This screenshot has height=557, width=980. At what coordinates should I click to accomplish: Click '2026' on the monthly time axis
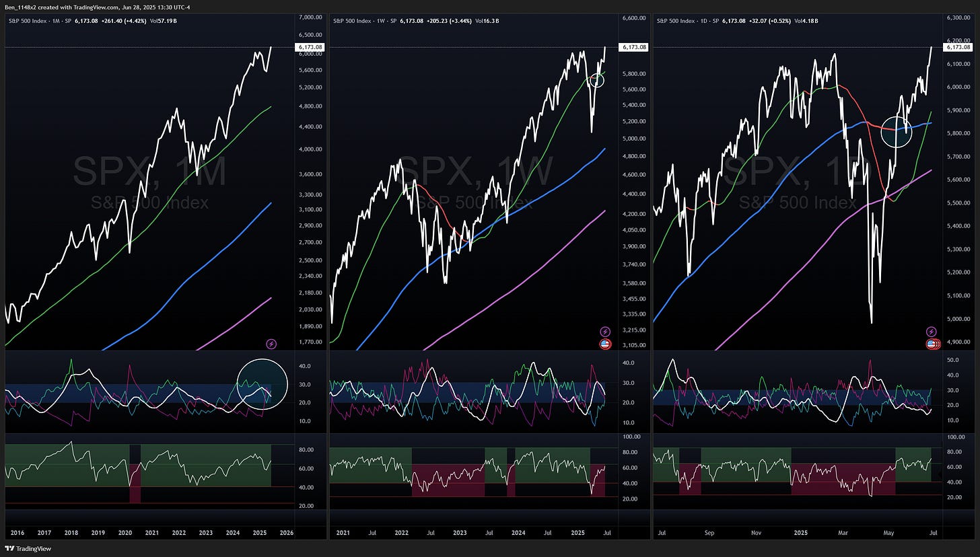point(287,533)
